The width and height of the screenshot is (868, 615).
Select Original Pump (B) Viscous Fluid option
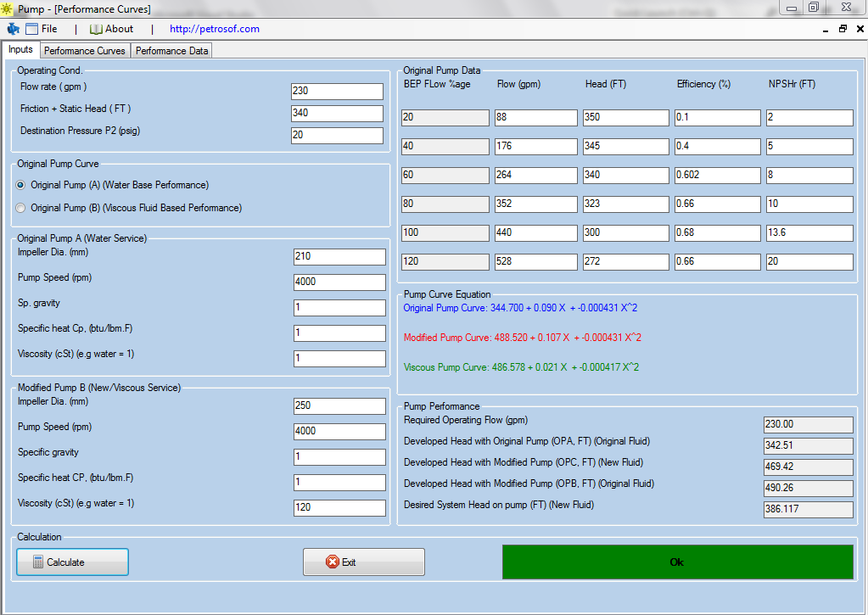click(x=21, y=208)
